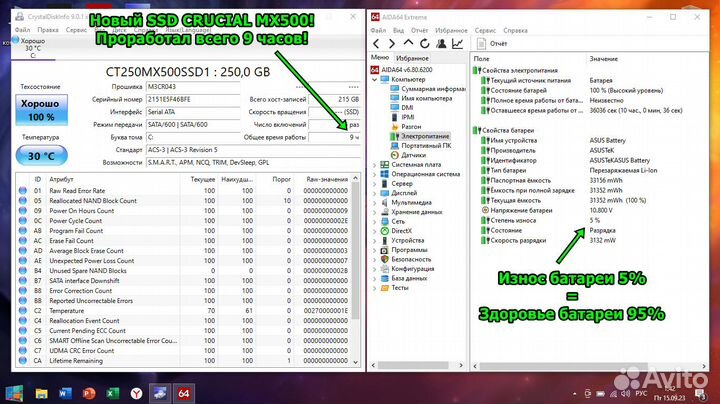720x404 pixels.
Task: Open the AIDA64 Отчёт menu
Action: [419, 30]
